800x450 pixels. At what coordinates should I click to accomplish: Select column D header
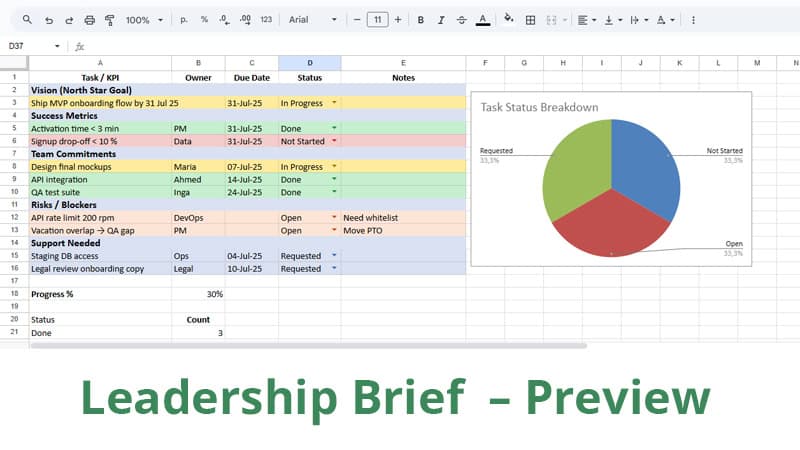point(310,63)
